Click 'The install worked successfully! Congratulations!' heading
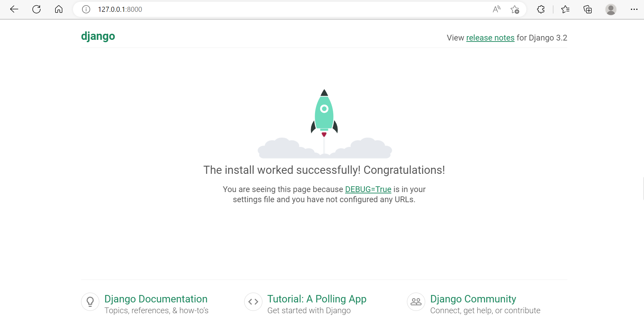This screenshot has height=323, width=644. coord(324,170)
